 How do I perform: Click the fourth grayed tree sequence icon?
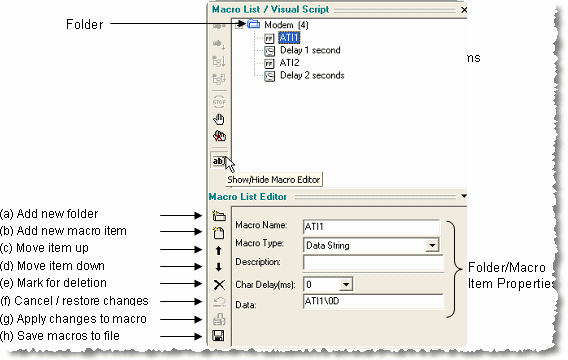coord(219,79)
